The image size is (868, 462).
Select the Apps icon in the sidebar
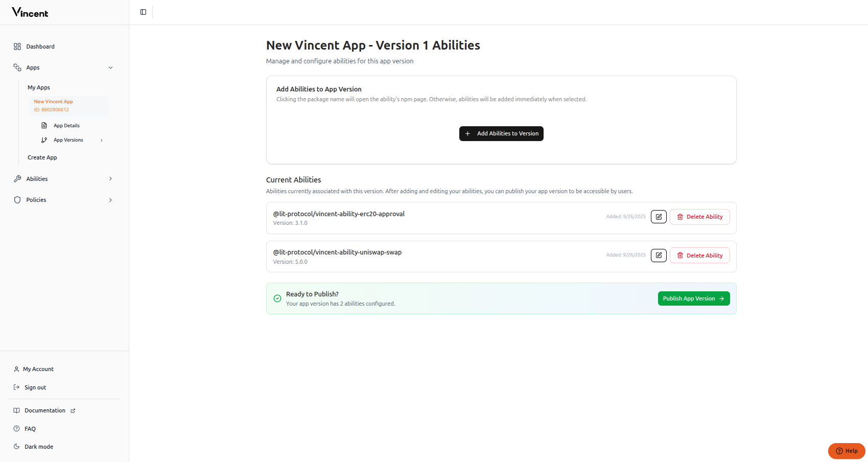tap(17, 67)
